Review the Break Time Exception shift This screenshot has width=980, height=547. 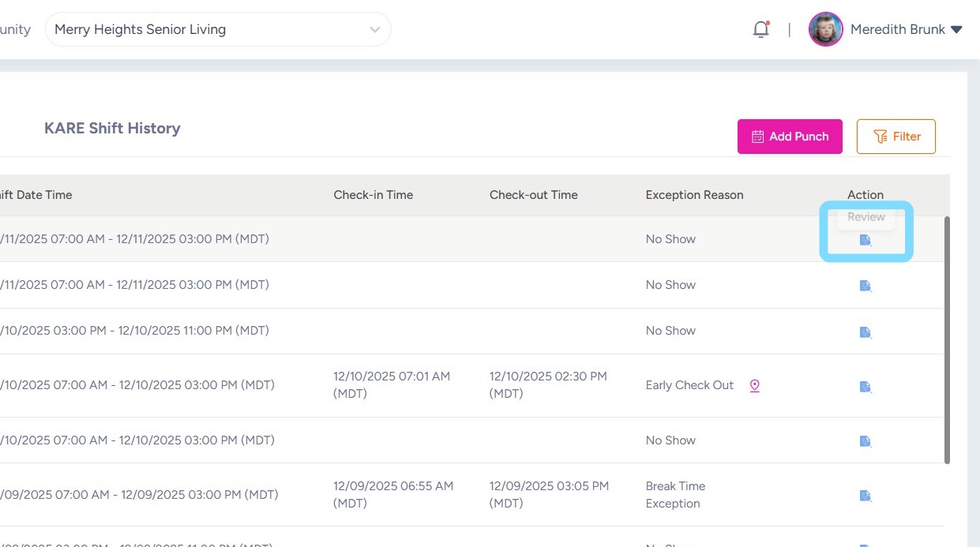point(865,496)
